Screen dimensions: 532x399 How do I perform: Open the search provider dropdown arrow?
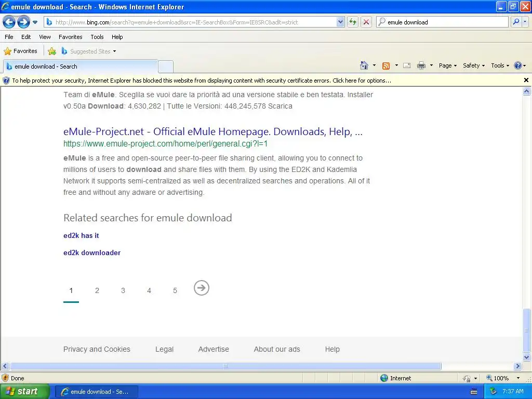[525, 22]
